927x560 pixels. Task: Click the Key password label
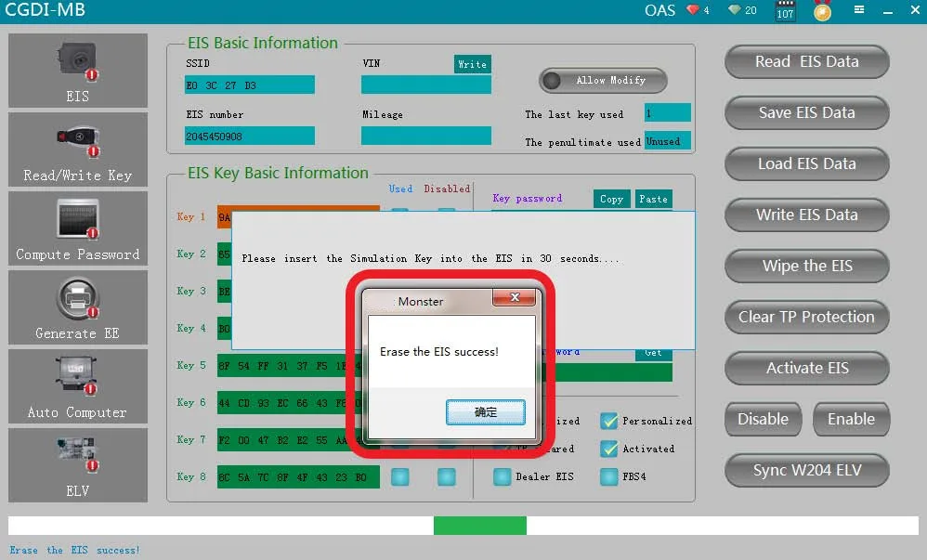click(528, 199)
